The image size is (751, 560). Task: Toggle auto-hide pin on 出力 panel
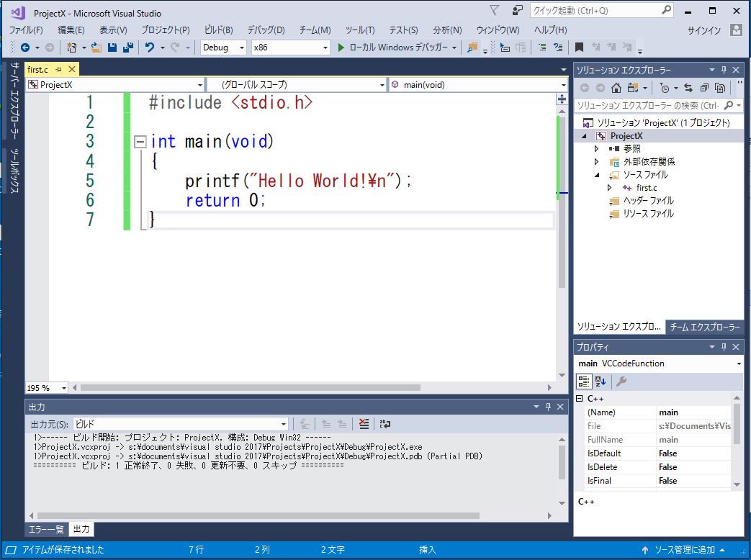[x=549, y=407]
